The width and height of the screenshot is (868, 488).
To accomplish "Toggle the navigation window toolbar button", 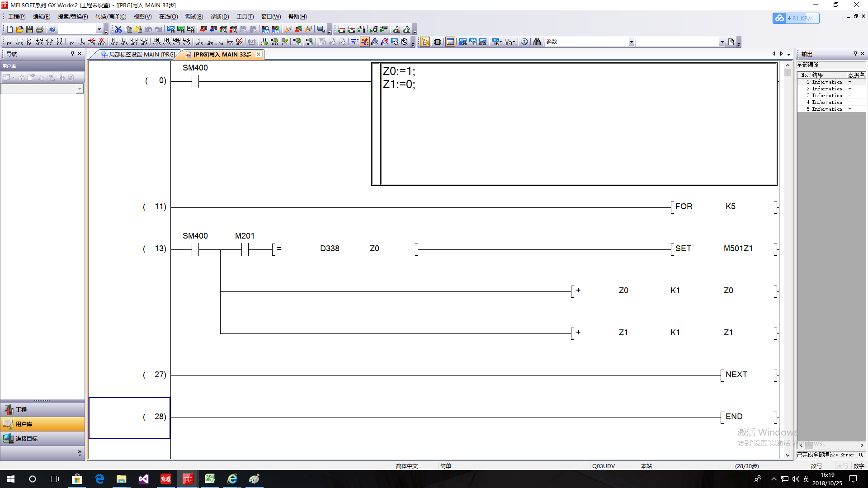I will (x=425, y=42).
